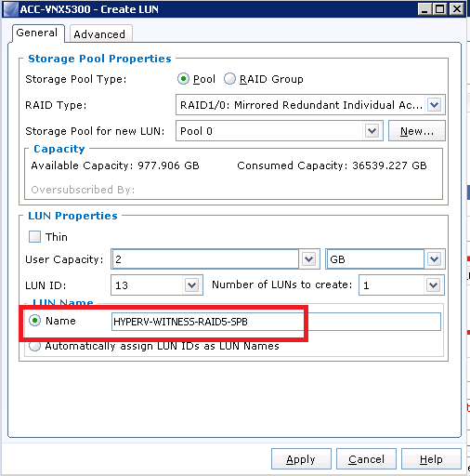Viewport: 470px width, 476px height.
Task: Close the Create LUN dialog
Action: pyautogui.click(x=456, y=9)
